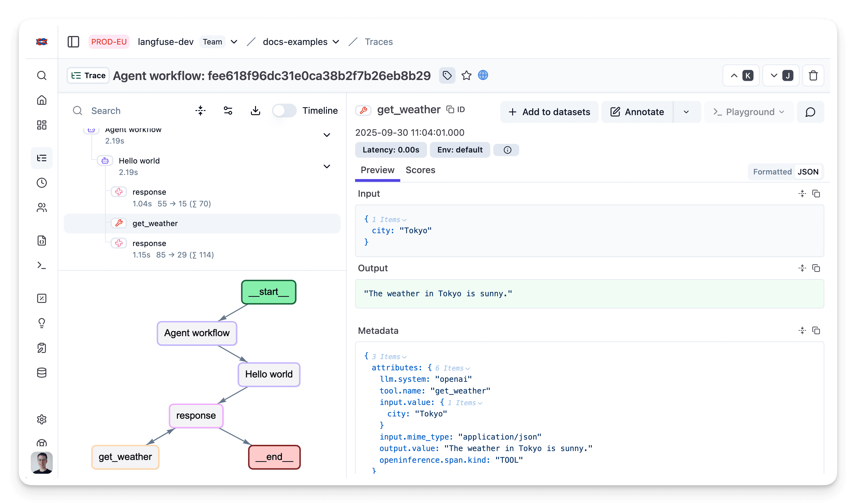Collapse Input JSON 1 Items expander

(x=390, y=220)
